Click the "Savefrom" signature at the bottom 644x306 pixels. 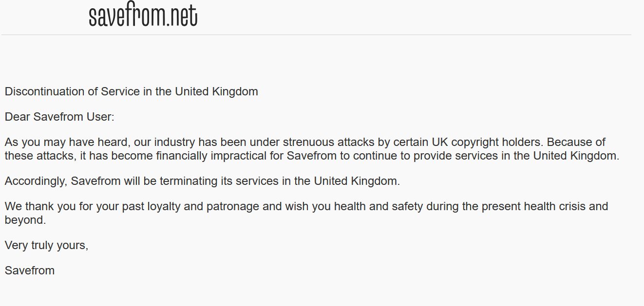(30, 270)
